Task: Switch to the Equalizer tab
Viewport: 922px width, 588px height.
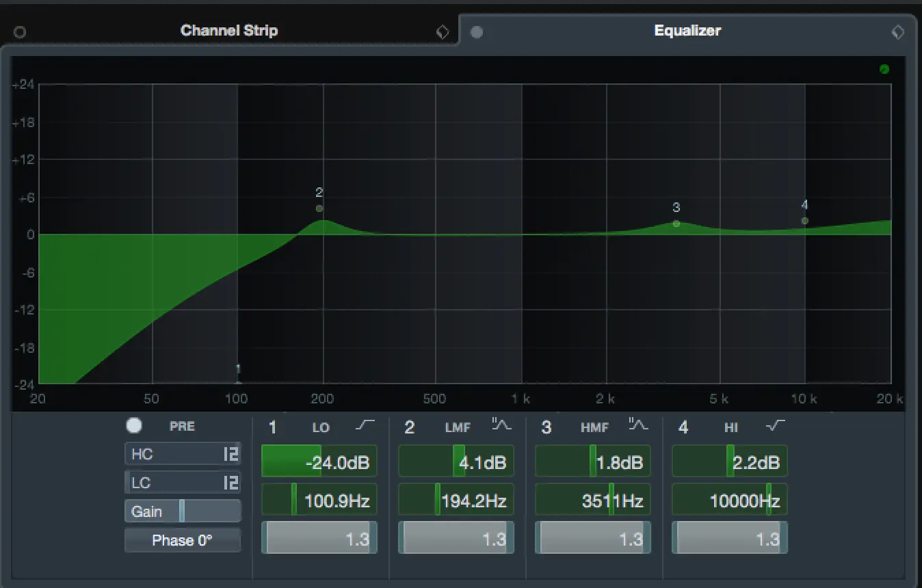Action: pos(687,31)
